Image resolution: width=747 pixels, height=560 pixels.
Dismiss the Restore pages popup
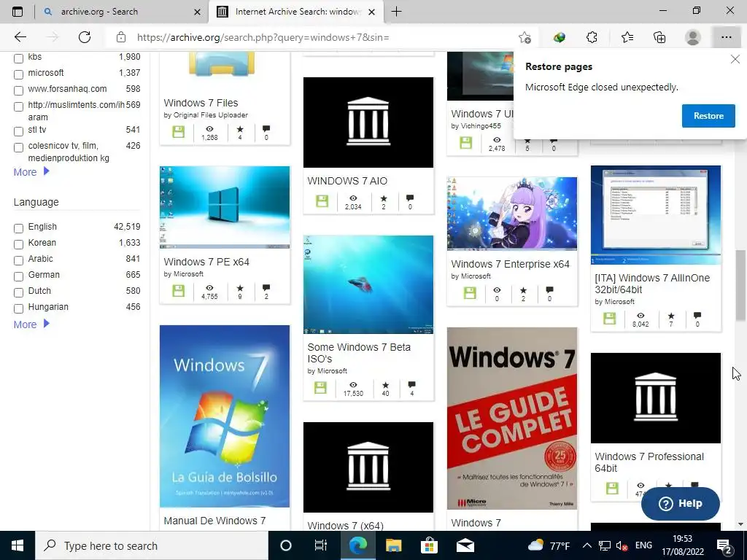click(735, 60)
